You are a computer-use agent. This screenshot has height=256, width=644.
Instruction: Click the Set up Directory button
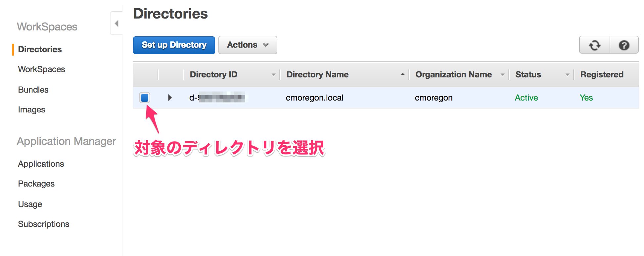174,45
